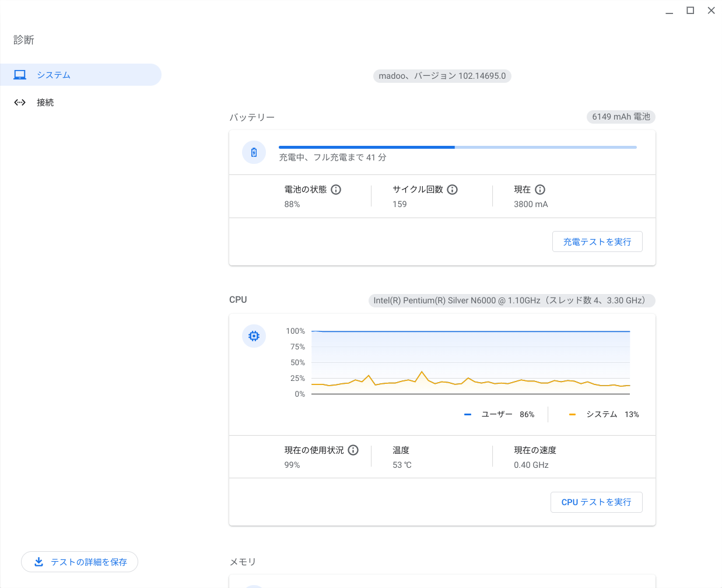This screenshot has width=722, height=588.
Task: Click the 0.40 GHz speed value
Action: click(531, 465)
